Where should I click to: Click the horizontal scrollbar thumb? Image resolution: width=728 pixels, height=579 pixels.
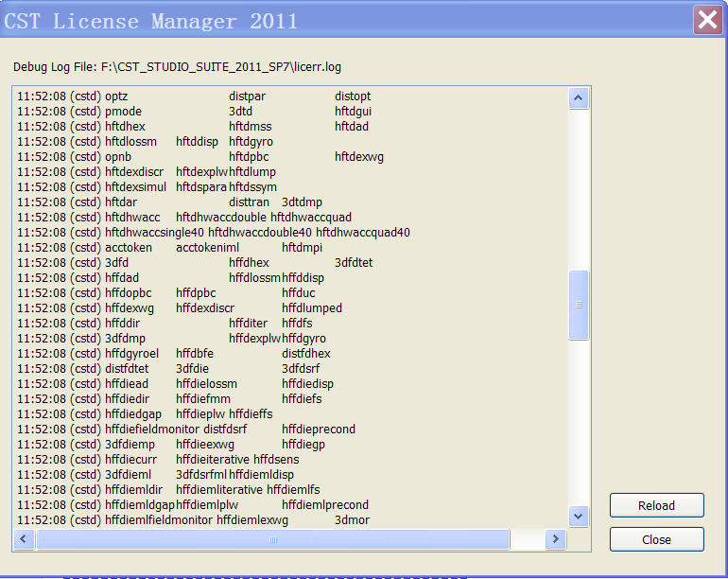coord(273,539)
